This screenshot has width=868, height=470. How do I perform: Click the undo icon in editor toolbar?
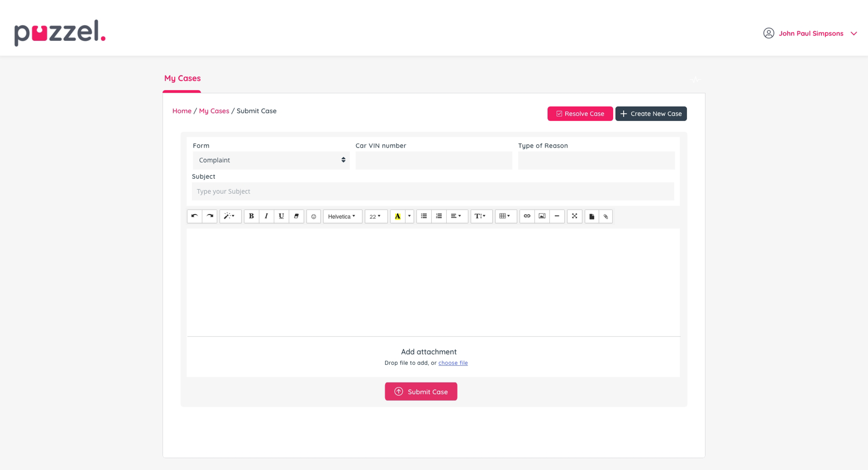click(194, 216)
